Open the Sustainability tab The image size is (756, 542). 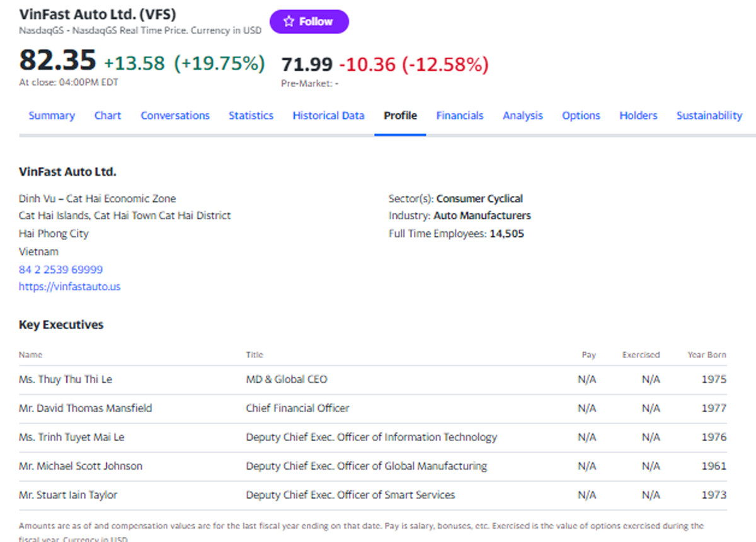pos(709,115)
